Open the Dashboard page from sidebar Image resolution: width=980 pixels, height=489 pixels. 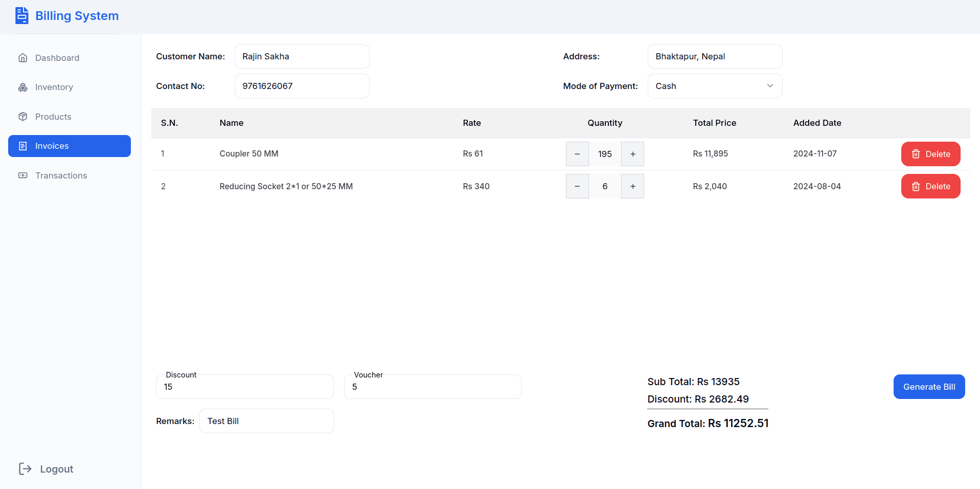[57, 58]
